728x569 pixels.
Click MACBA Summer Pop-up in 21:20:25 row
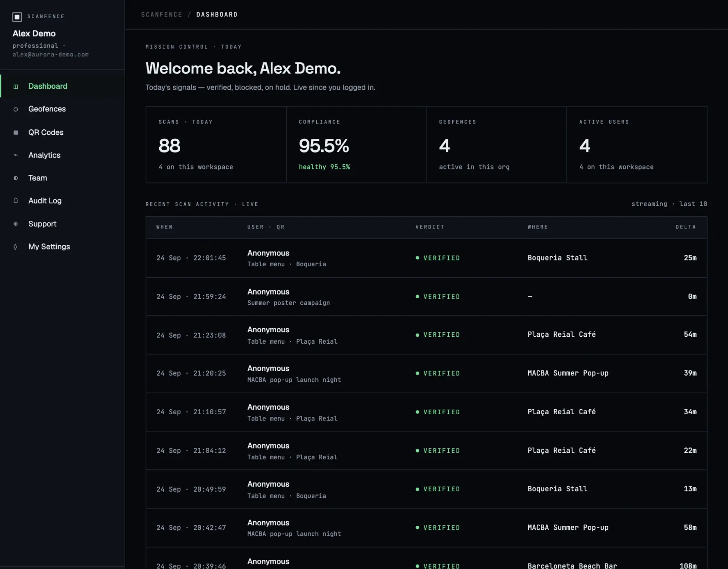pyautogui.click(x=568, y=373)
